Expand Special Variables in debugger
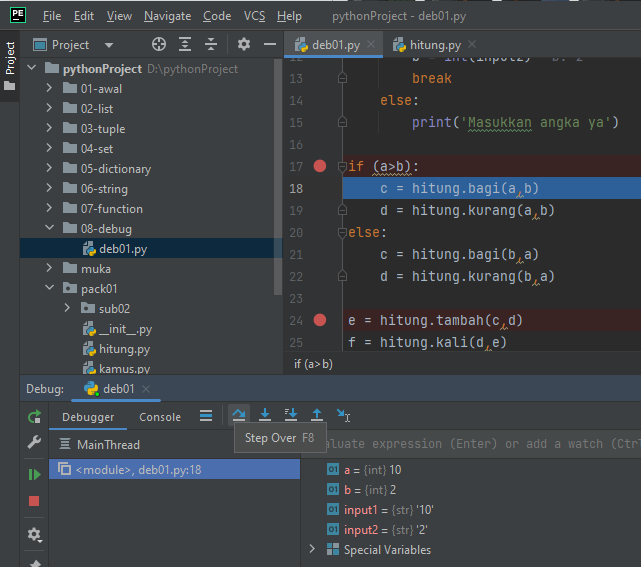641x567 pixels. pyautogui.click(x=312, y=549)
